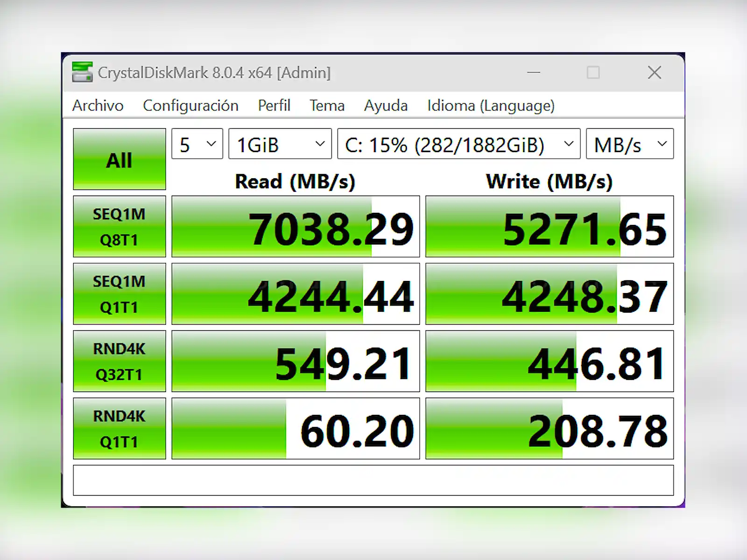Start the SEQ1M Q8T1 test
747x560 pixels.
pyautogui.click(x=120, y=227)
